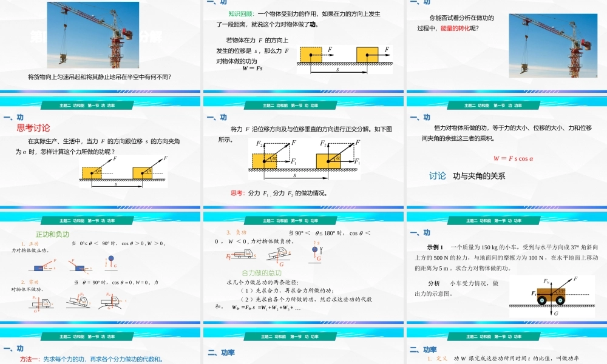Click 一、功 heading above 方法一
This screenshot has height=364, width=607.
point(14,348)
